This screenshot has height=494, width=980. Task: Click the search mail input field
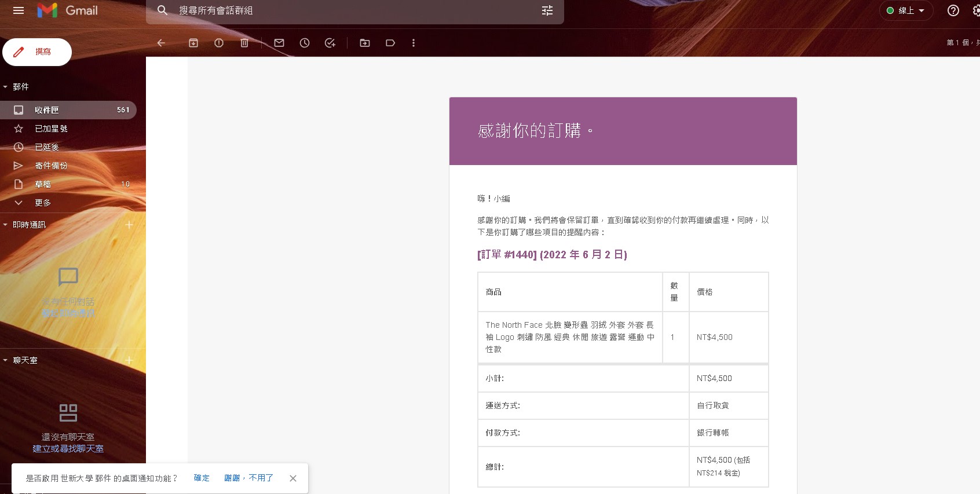point(348,10)
